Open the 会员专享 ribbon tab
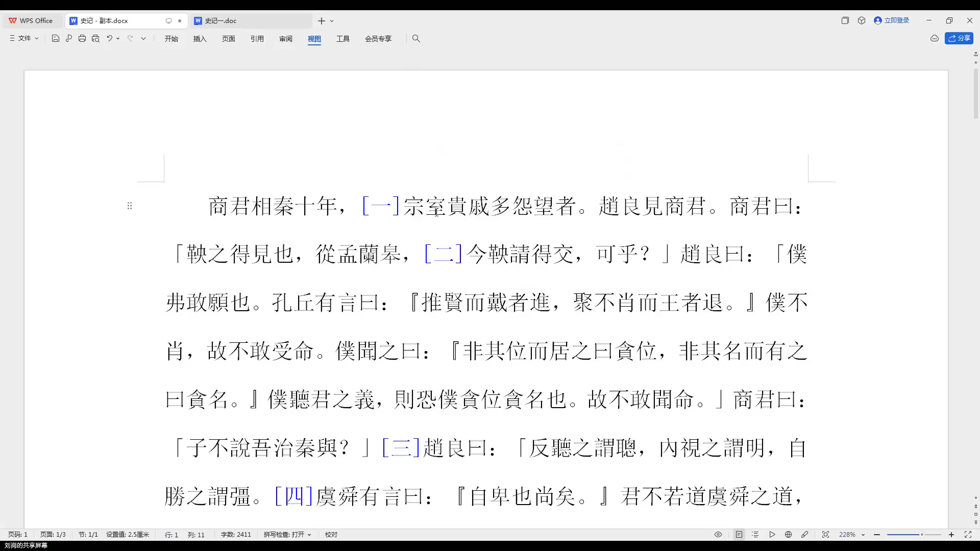The image size is (980, 551). (x=378, y=39)
